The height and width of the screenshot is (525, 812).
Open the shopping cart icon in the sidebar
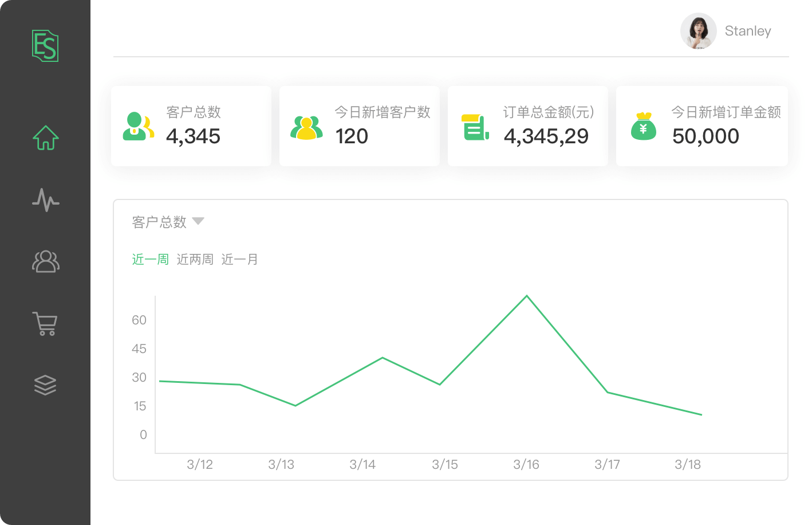(x=45, y=324)
